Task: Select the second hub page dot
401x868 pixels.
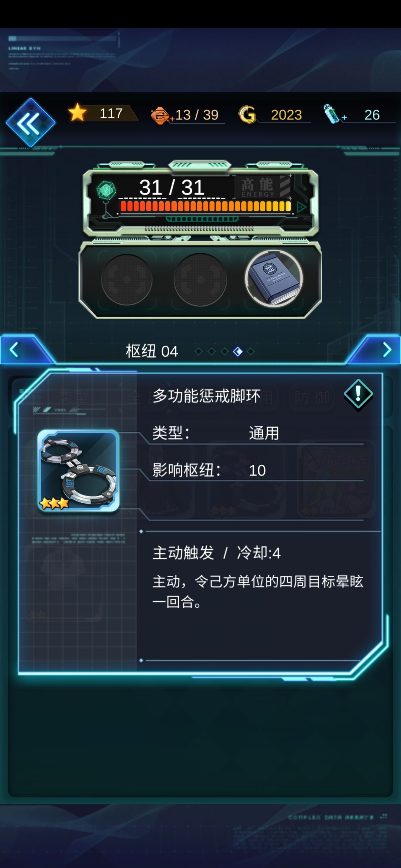Action: click(212, 351)
